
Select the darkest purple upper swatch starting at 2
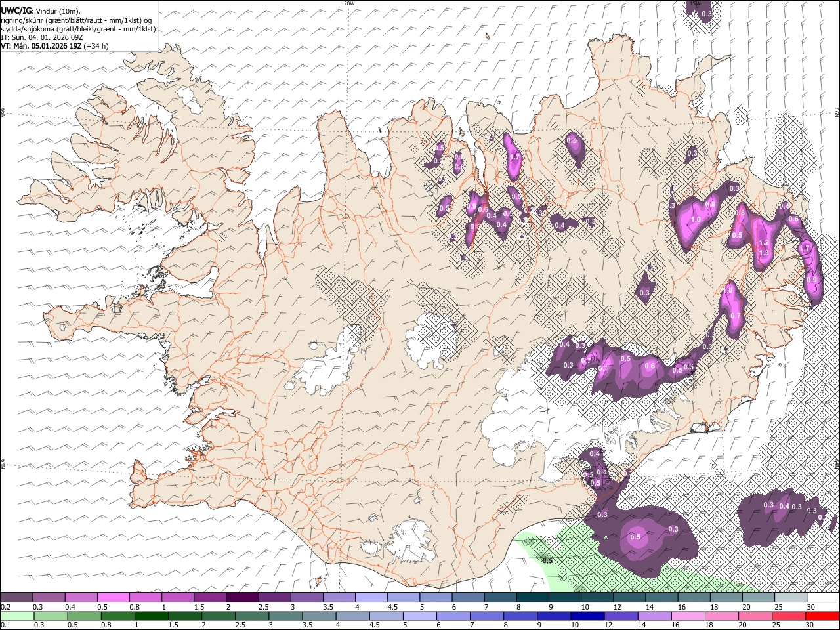[241, 597]
